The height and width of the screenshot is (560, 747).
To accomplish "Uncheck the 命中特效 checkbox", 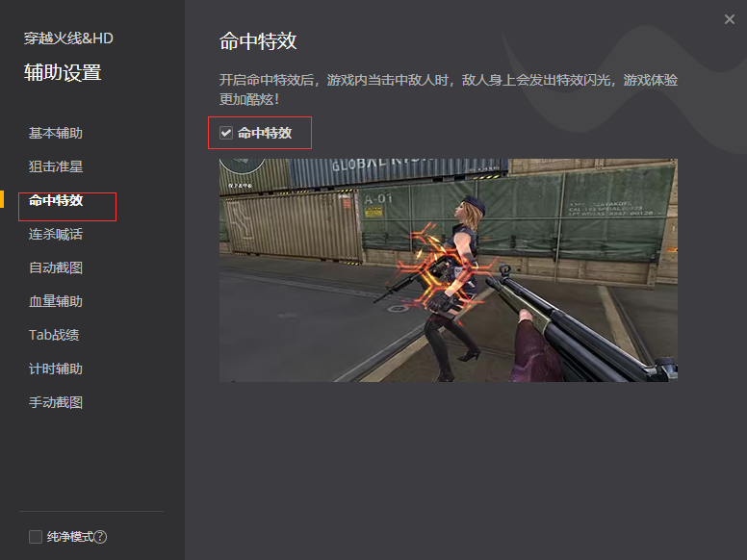I will coord(226,133).
